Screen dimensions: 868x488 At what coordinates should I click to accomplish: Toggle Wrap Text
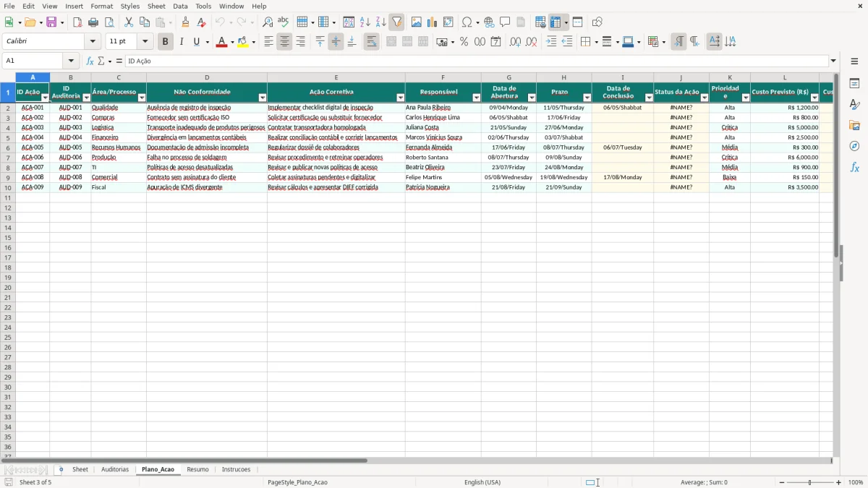click(x=371, y=42)
